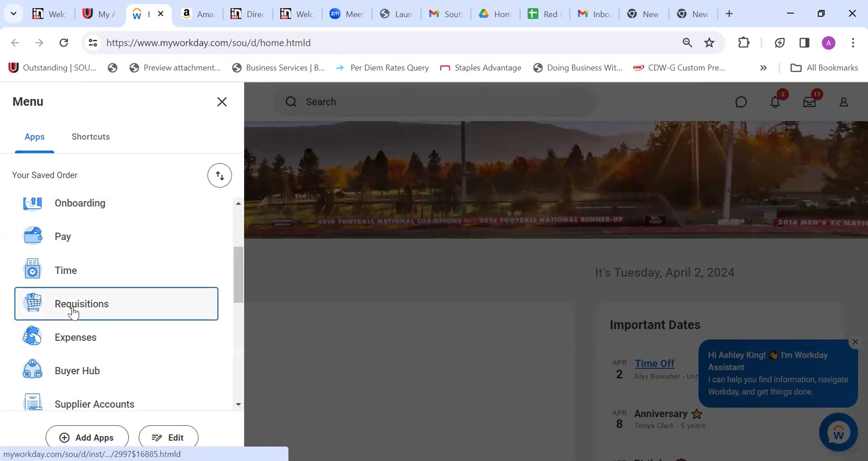
Task: Bookmark this page with star icon
Action: (x=709, y=43)
